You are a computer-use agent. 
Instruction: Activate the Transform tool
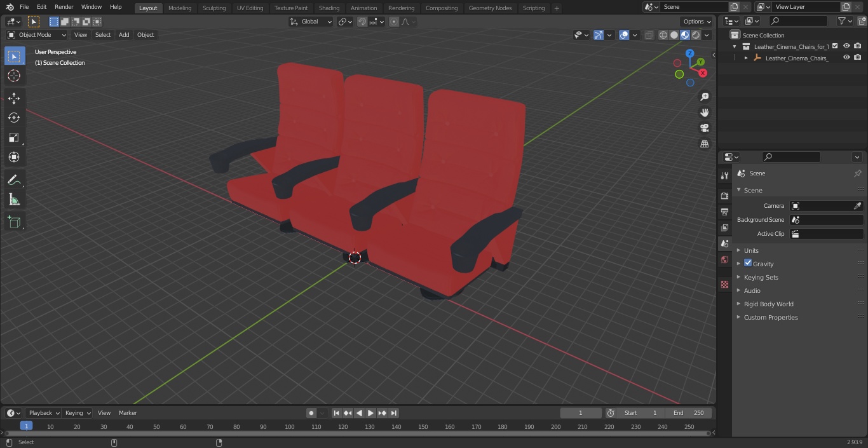[x=14, y=157]
